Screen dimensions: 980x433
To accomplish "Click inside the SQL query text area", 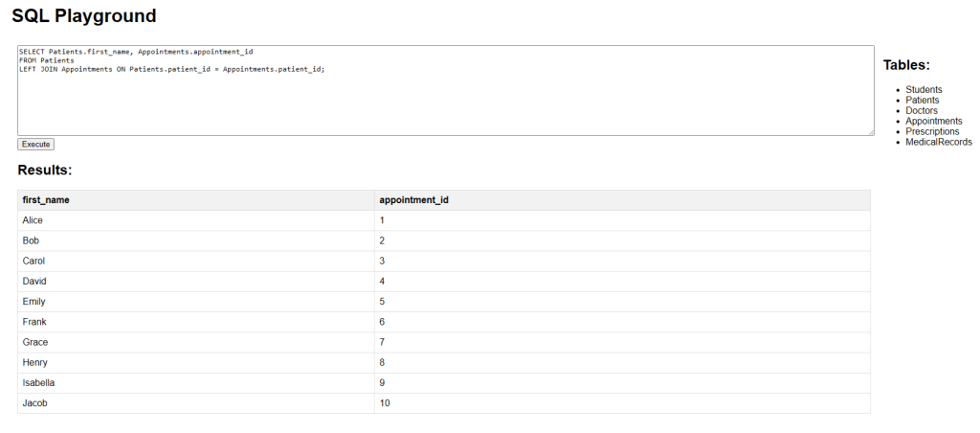I will click(446, 90).
